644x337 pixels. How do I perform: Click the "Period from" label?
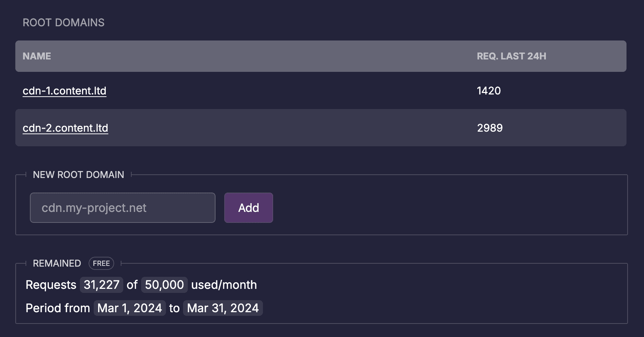click(58, 308)
